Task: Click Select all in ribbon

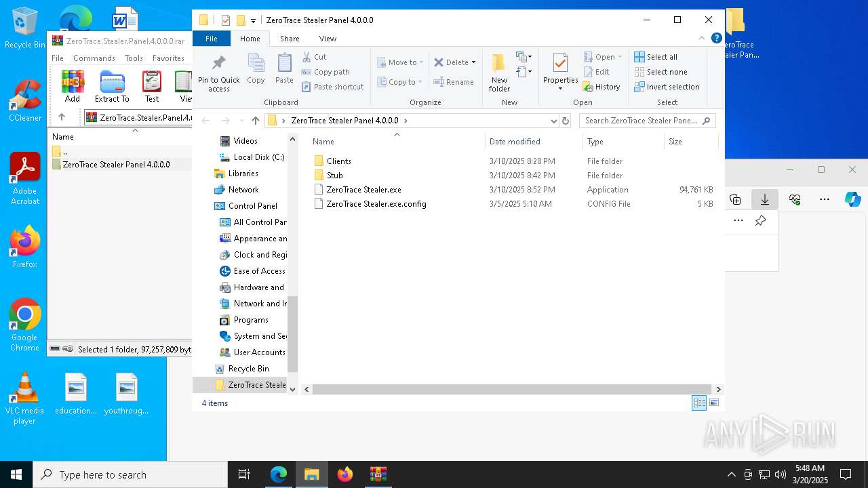Action: click(655, 57)
